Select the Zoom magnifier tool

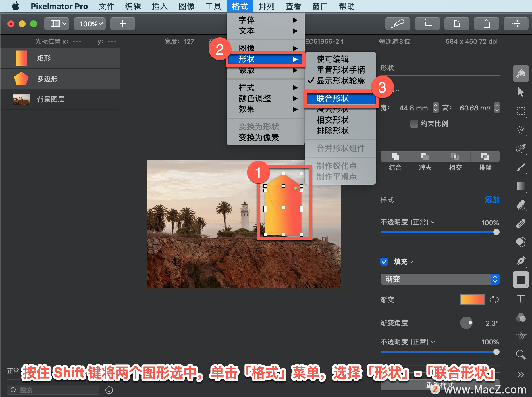coord(521,354)
